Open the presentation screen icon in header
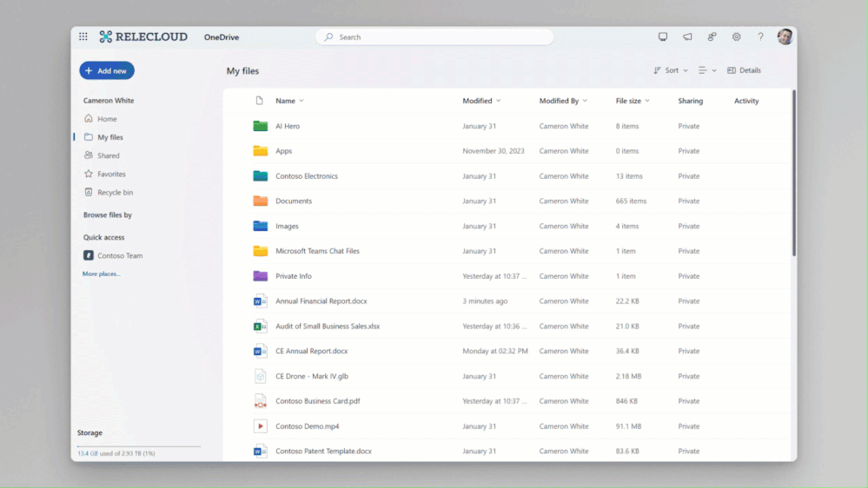Screen dimensions: 868x488 [x=663, y=36]
